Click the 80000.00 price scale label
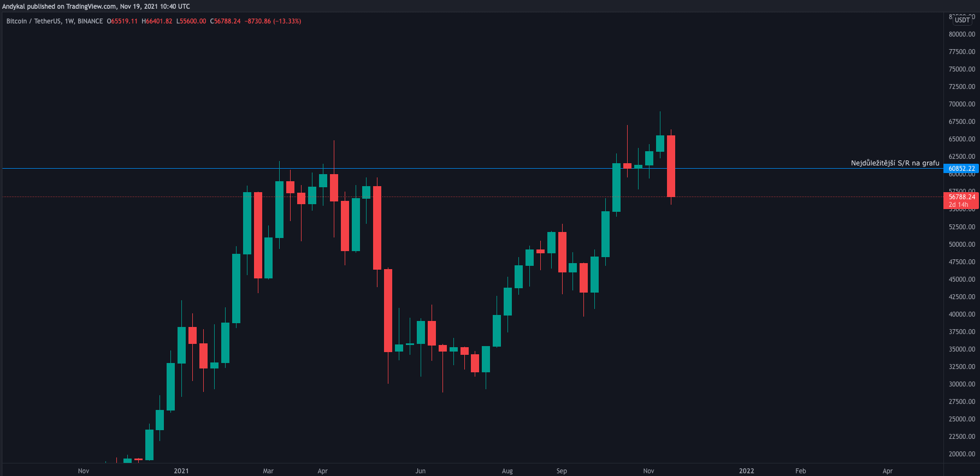 click(x=961, y=34)
